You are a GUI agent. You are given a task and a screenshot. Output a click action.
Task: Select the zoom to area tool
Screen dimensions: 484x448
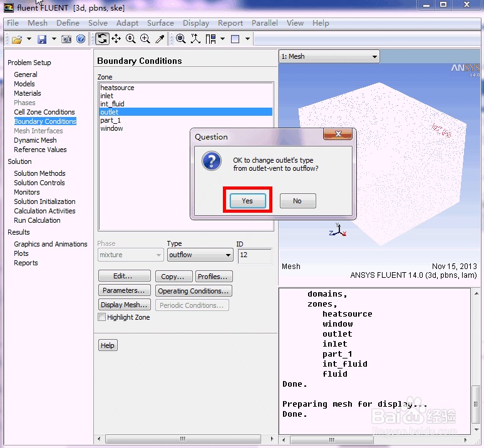pyautogui.click(x=145, y=39)
